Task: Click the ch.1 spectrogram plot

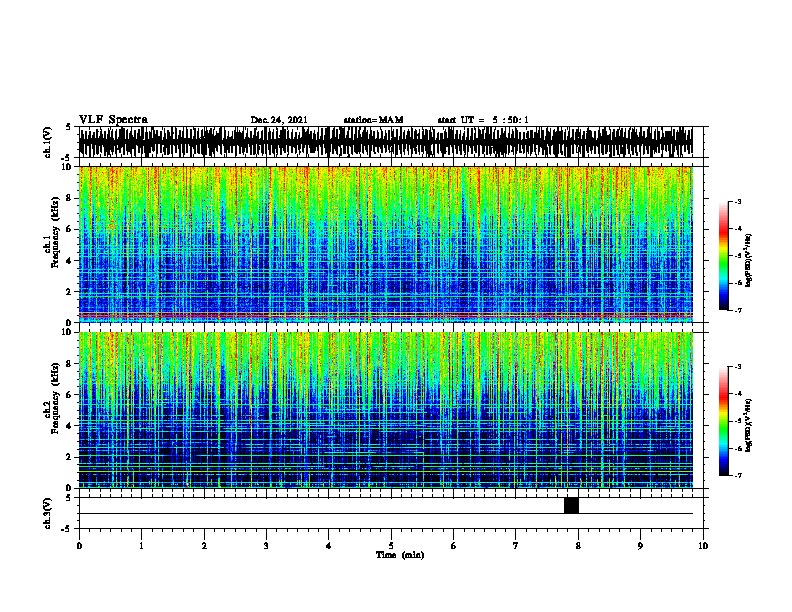Action: (x=386, y=244)
